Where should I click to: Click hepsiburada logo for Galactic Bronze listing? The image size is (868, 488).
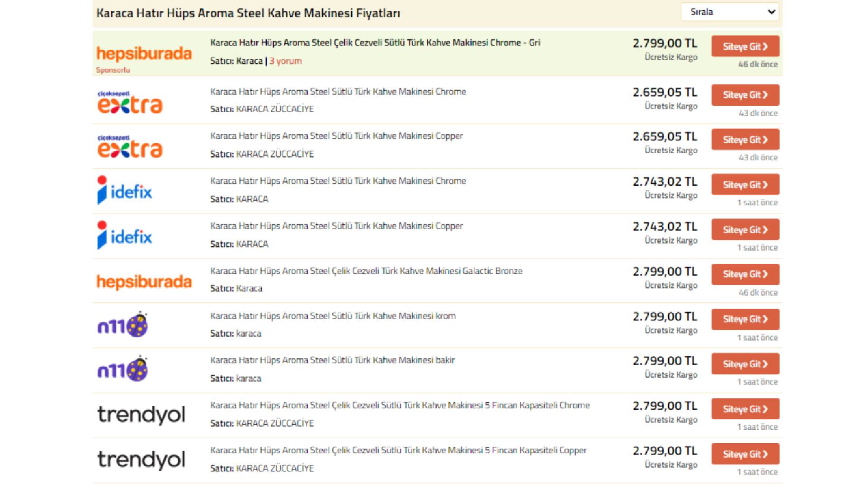pos(144,282)
